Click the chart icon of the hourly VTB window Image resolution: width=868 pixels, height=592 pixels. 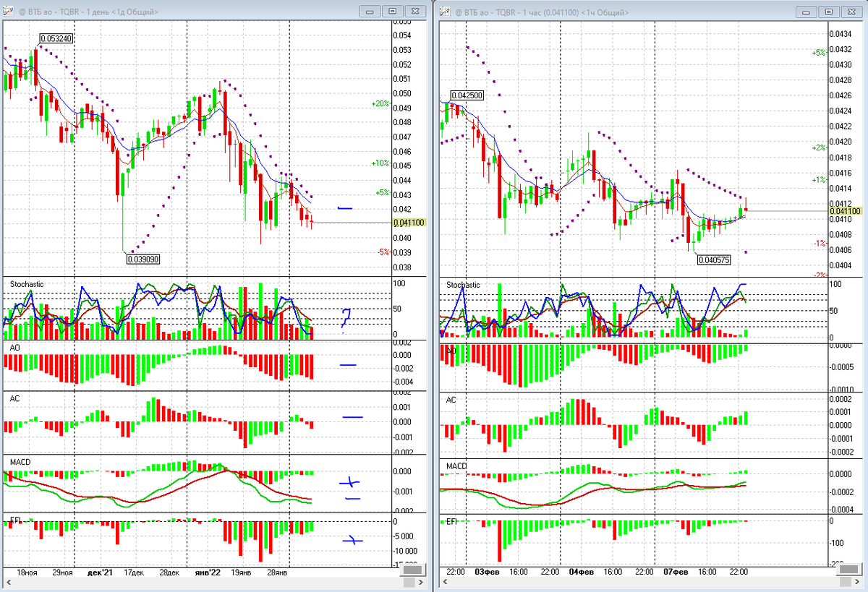pos(444,12)
